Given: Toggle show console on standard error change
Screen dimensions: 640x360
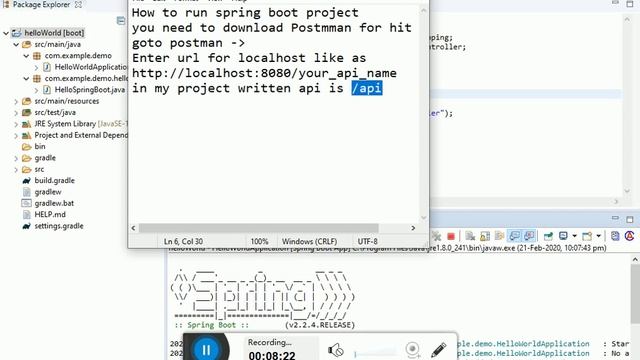Looking at the screenshot, I should click(529, 236).
